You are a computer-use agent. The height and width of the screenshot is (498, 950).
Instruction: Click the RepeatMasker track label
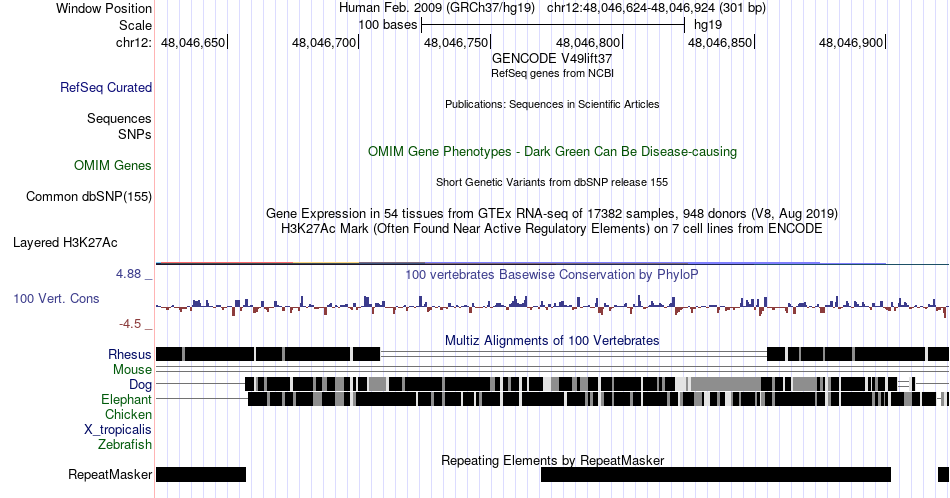point(110,474)
